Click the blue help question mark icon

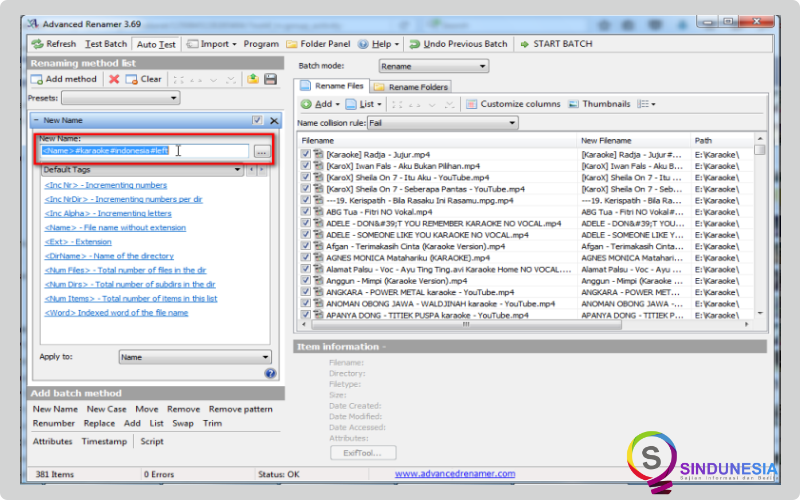click(270, 373)
